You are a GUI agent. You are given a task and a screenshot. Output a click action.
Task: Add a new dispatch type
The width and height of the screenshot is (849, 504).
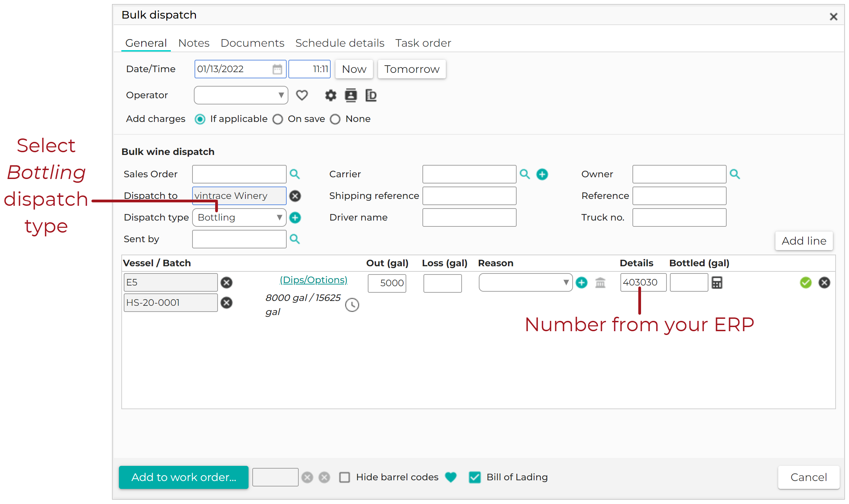[x=295, y=217]
